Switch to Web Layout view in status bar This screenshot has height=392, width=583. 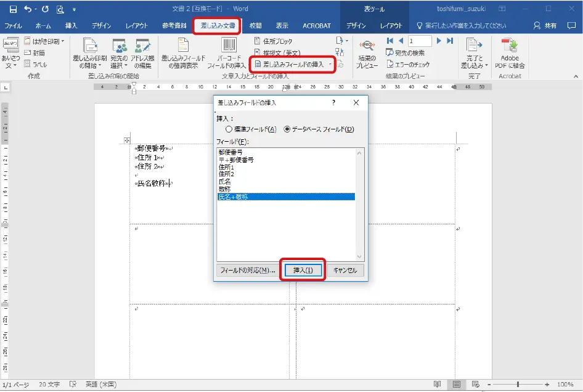476,384
